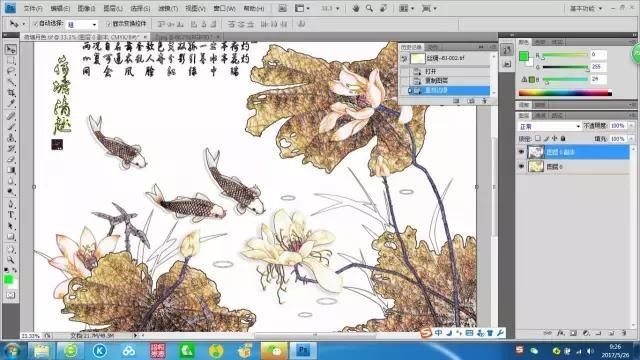The image size is (640, 360).
Task: Open the blend mode dropdown showing 正常
Action: pyautogui.click(x=549, y=127)
